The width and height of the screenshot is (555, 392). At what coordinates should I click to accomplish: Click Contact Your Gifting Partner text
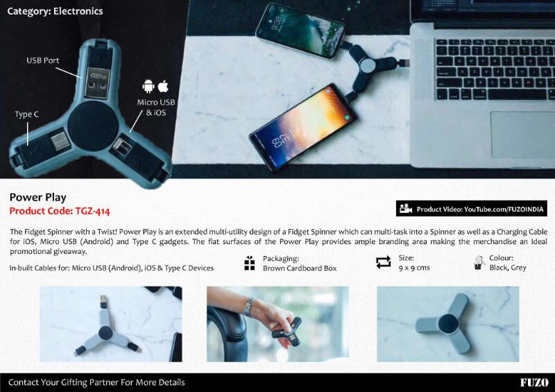pyautogui.click(x=96, y=382)
